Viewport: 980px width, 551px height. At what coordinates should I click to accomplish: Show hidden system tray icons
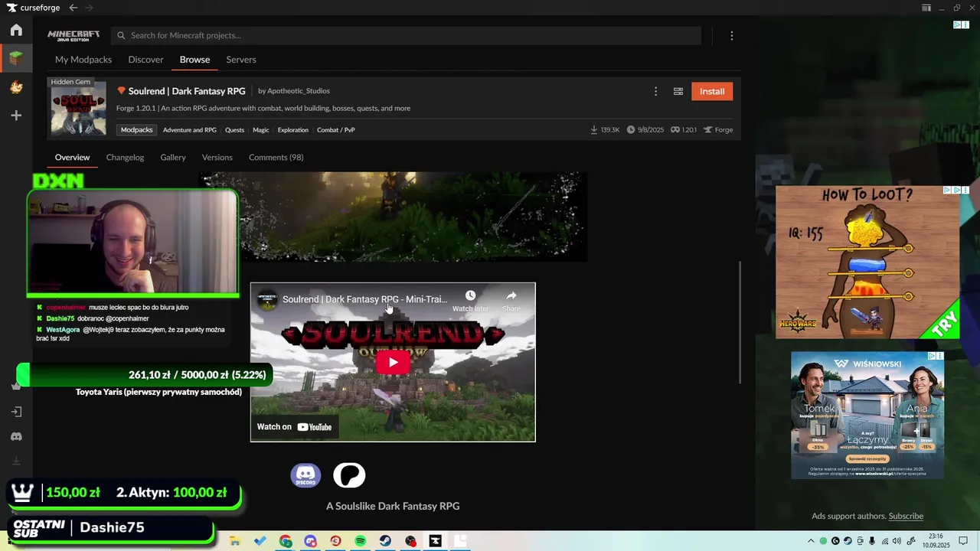tap(812, 541)
